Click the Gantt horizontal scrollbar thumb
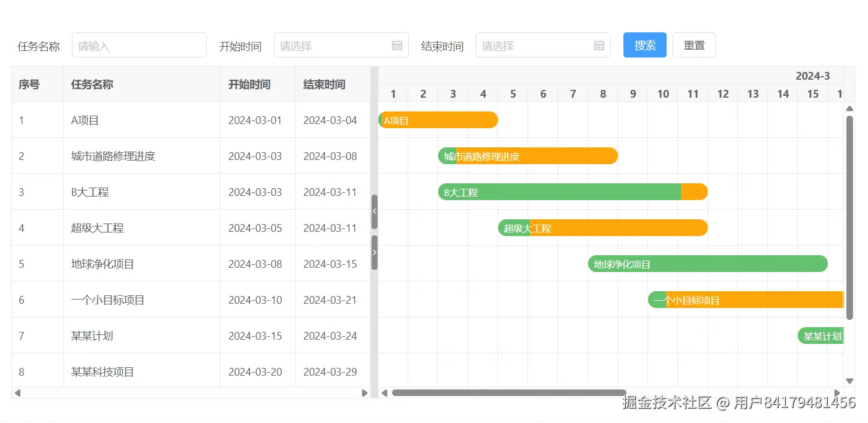The image size is (868, 423). 509,393
